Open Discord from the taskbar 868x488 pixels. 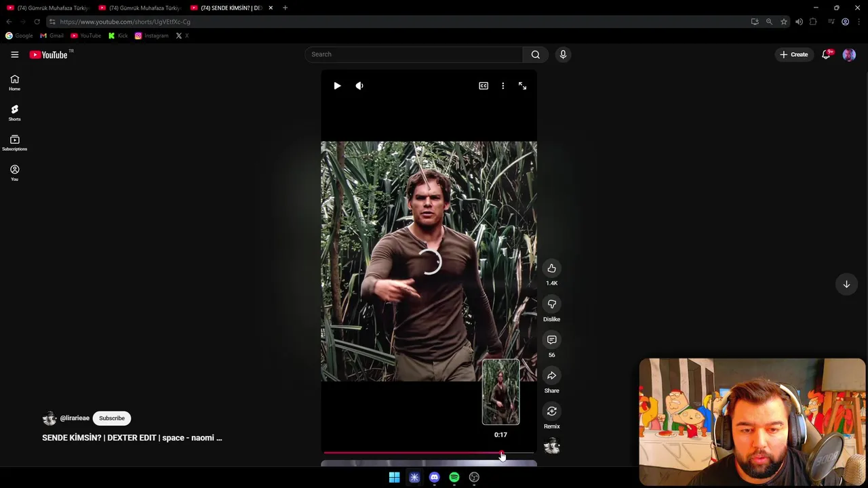point(435,477)
